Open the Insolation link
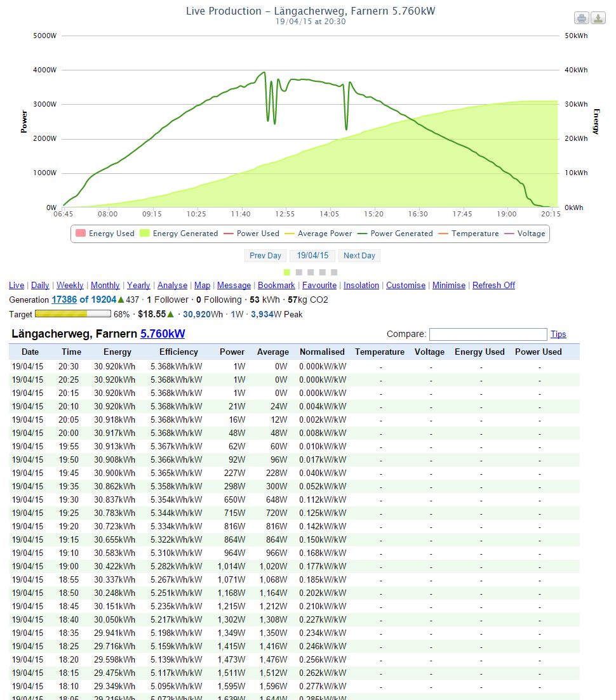Image resolution: width=616 pixels, height=700 pixels. [x=361, y=286]
